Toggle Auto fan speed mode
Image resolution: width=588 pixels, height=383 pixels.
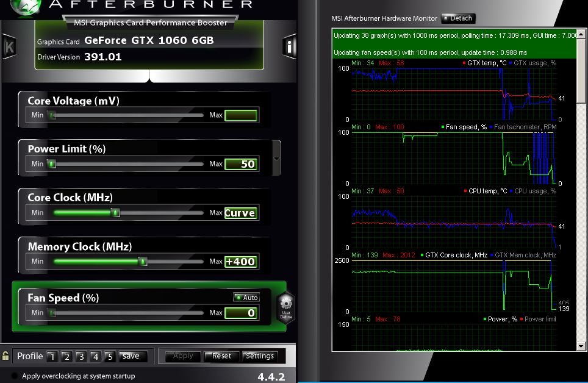pos(246,298)
